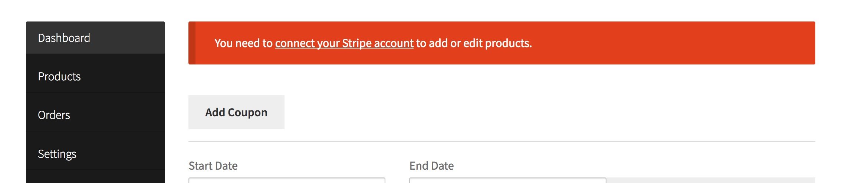This screenshot has width=868, height=183.
Task: Follow the connect your Stripe account link
Action: pyautogui.click(x=344, y=43)
